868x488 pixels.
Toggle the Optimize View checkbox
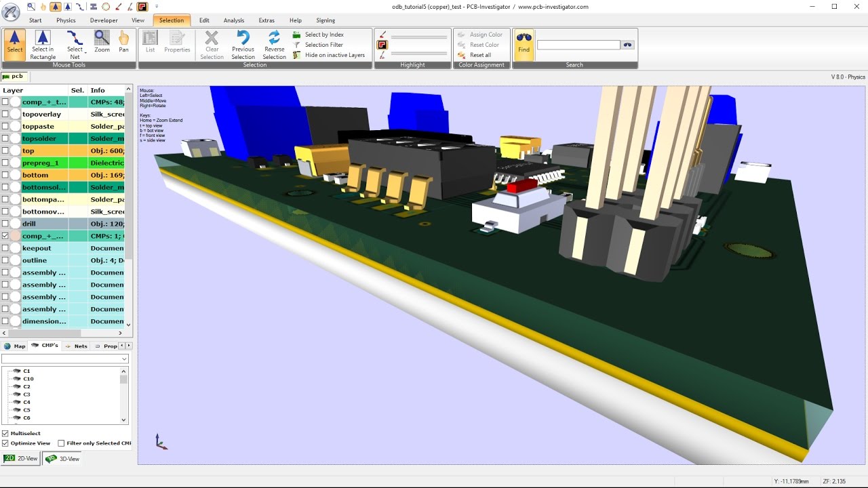point(5,443)
